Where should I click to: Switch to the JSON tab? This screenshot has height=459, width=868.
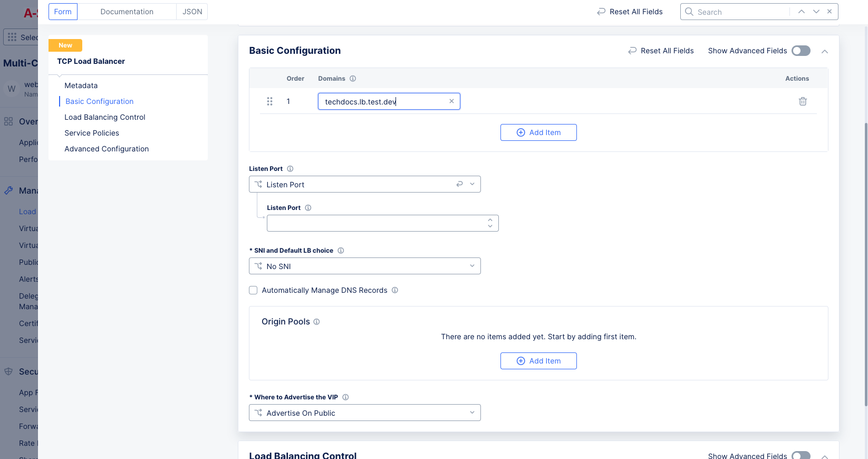tap(192, 12)
